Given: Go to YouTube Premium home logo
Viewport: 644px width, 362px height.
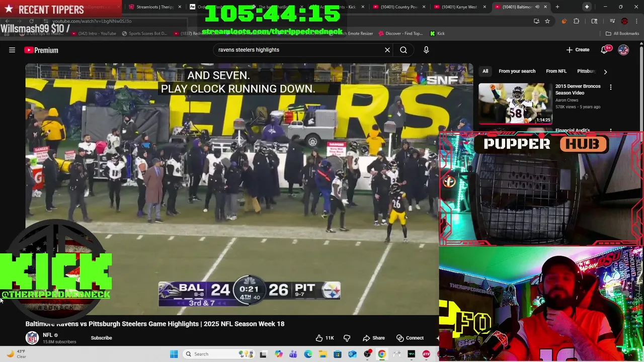Looking at the screenshot, I should (41, 50).
